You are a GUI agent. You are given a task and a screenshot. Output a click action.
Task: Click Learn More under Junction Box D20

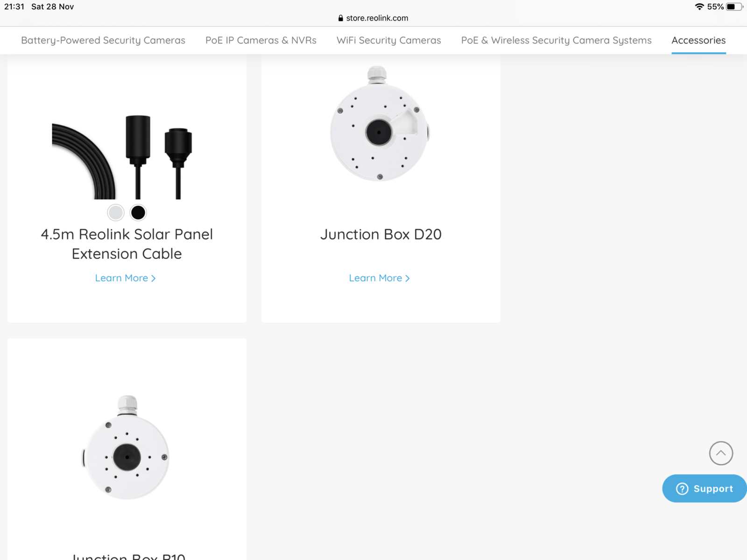(x=379, y=278)
